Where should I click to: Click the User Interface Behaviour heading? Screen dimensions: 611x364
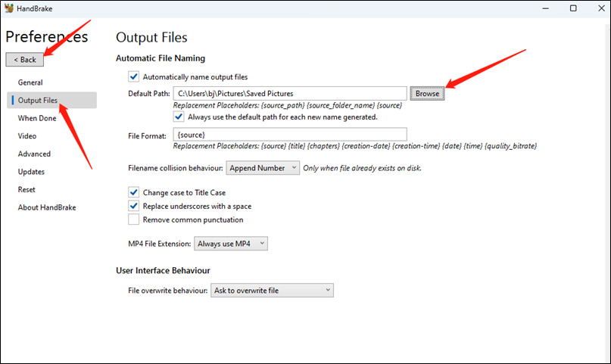(163, 270)
